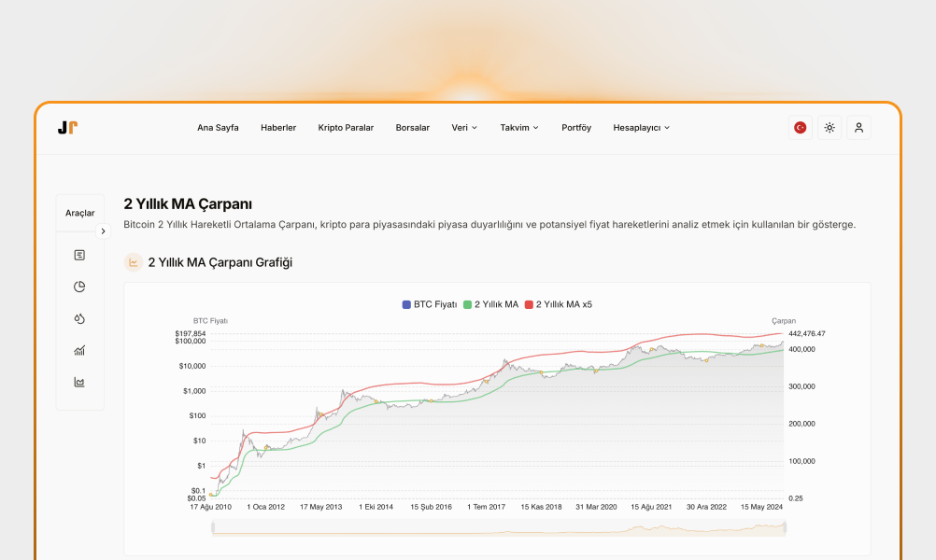Click the chart icon beside grafiği heading
936x560 pixels.
click(132, 262)
